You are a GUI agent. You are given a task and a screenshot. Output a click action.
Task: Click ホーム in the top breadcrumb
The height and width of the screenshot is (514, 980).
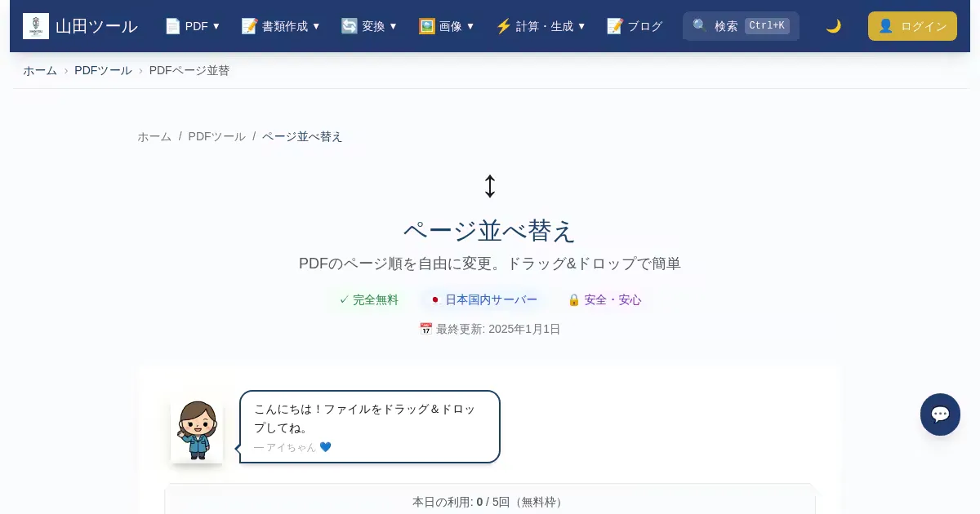click(40, 70)
